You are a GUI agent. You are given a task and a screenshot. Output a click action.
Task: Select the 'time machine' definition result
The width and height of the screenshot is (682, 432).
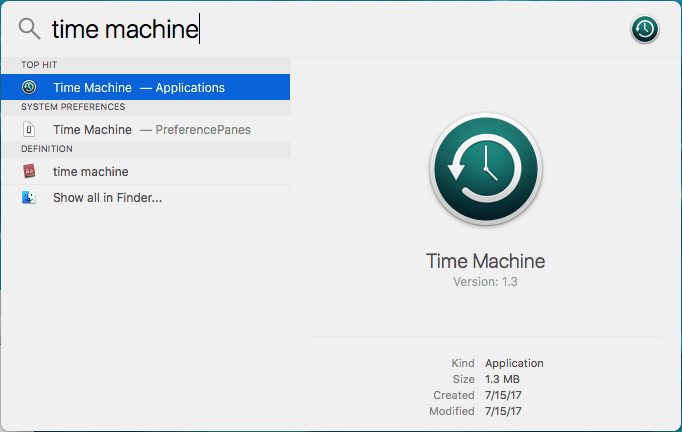(x=145, y=171)
